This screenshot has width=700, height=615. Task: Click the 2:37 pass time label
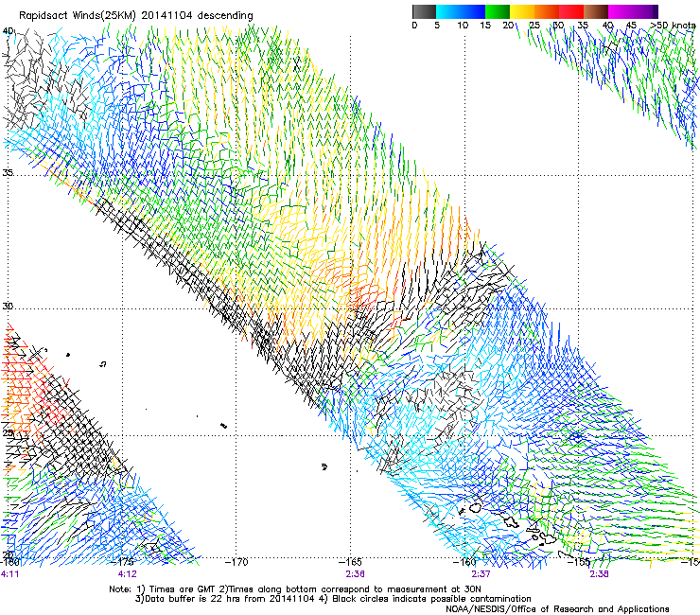pyautogui.click(x=481, y=574)
